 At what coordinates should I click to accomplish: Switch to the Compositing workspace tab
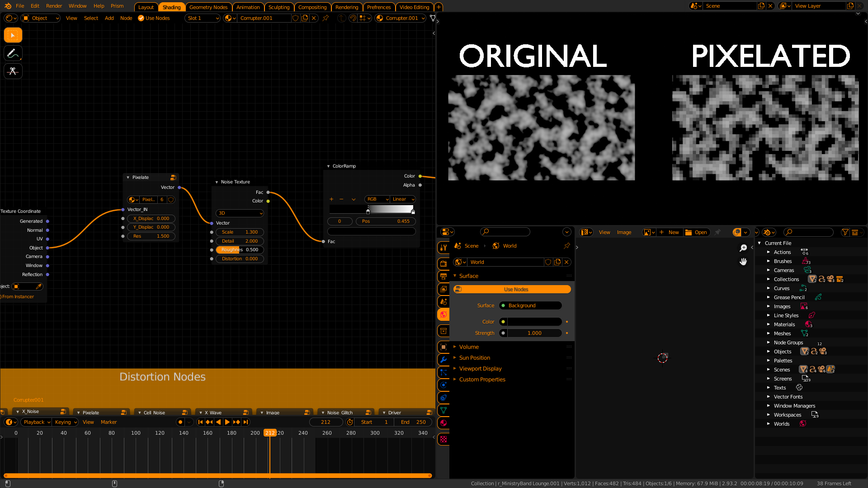(x=312, y=7)
